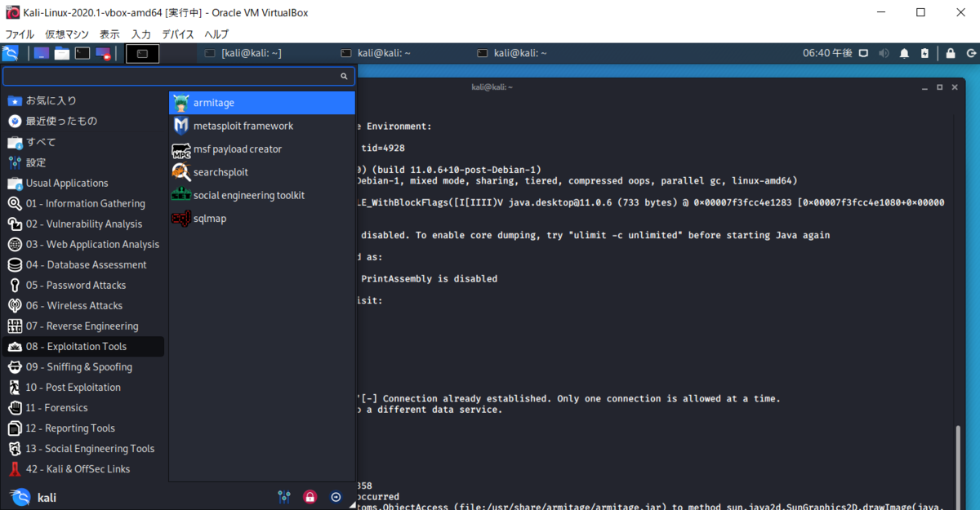Click the 06:40 午後 clock in panel
This screenshot has width=980, height=510.
(x=827, y=54)
